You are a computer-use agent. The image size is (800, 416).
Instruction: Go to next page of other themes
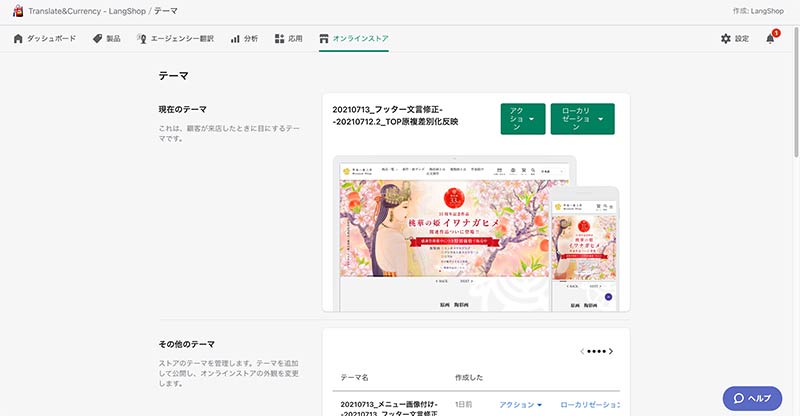(611, 352)
